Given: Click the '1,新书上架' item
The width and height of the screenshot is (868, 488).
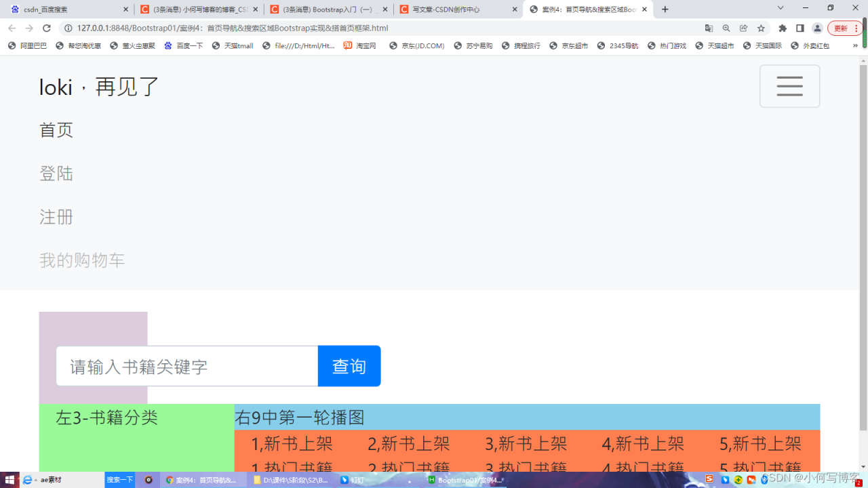Looking at the screenshot, I should (292, 444).
